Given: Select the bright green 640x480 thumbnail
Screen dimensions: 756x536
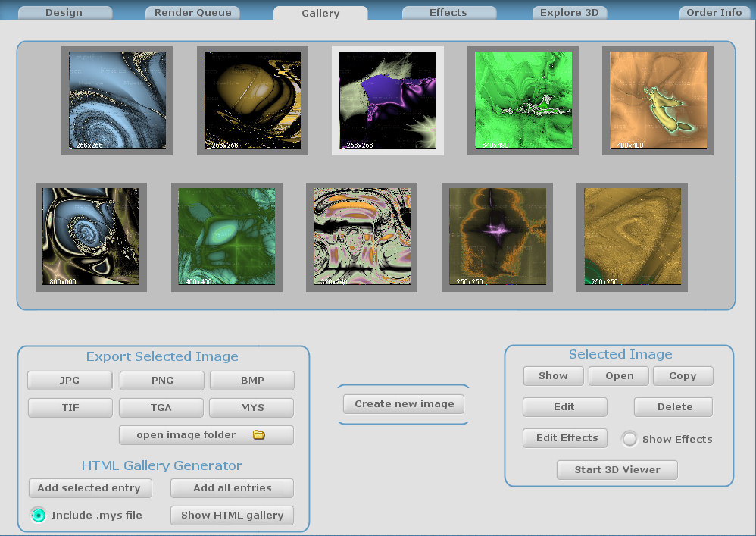Looking at the screenshot, I should click(x=523, y=100).
